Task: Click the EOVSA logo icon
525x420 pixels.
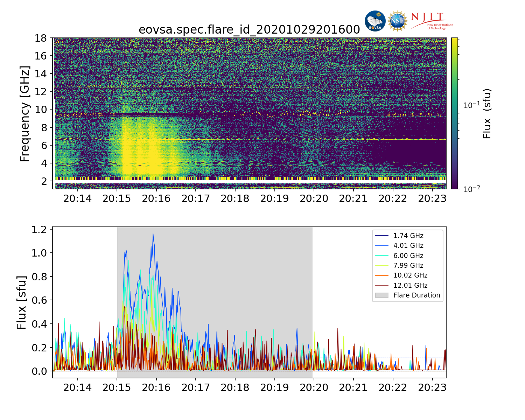Action: [375, 21]
